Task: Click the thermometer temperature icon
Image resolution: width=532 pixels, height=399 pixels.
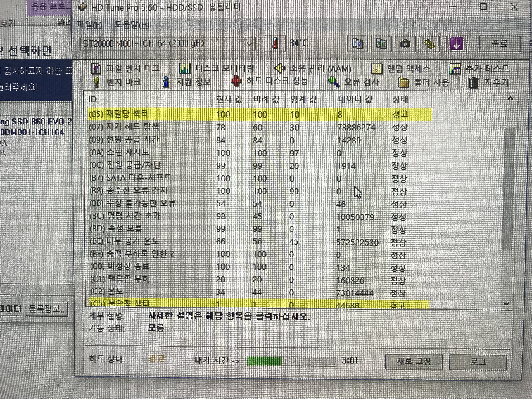Action: [275, 44]
